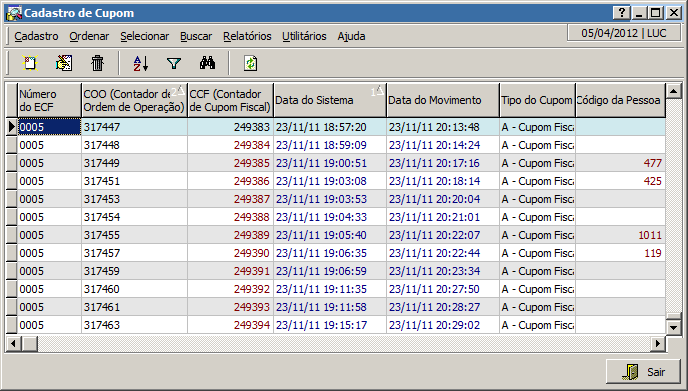The image size is (688, 391).
Task: Click the A-Z sort toolbar icon
Action: (x=141, y=63)
